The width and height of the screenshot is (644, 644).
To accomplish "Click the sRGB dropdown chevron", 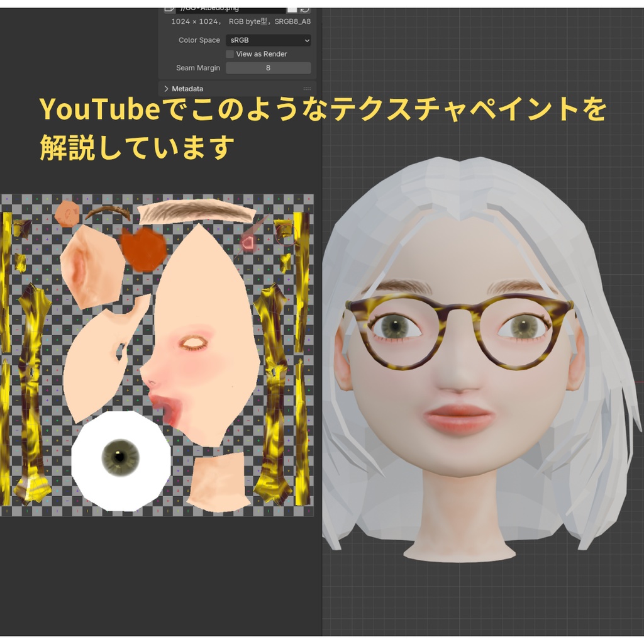I will [x=306, y=40].
